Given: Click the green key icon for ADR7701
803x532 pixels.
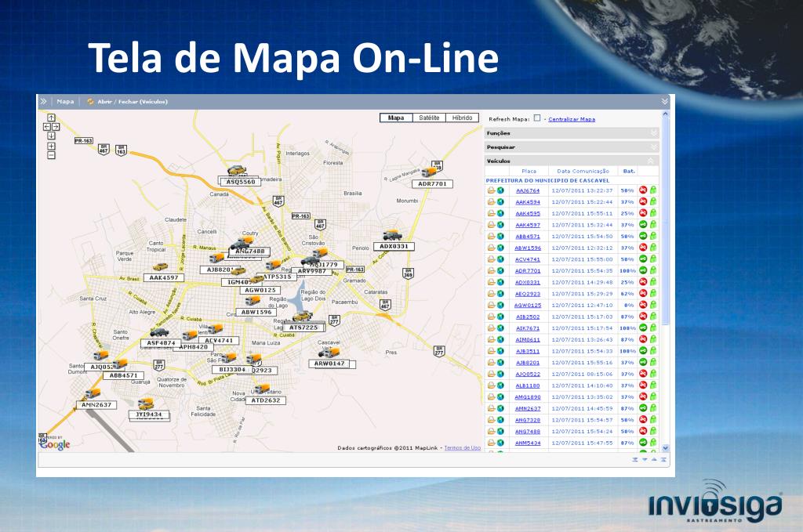Looking at the screenshot, I should (x=643, y=270).
